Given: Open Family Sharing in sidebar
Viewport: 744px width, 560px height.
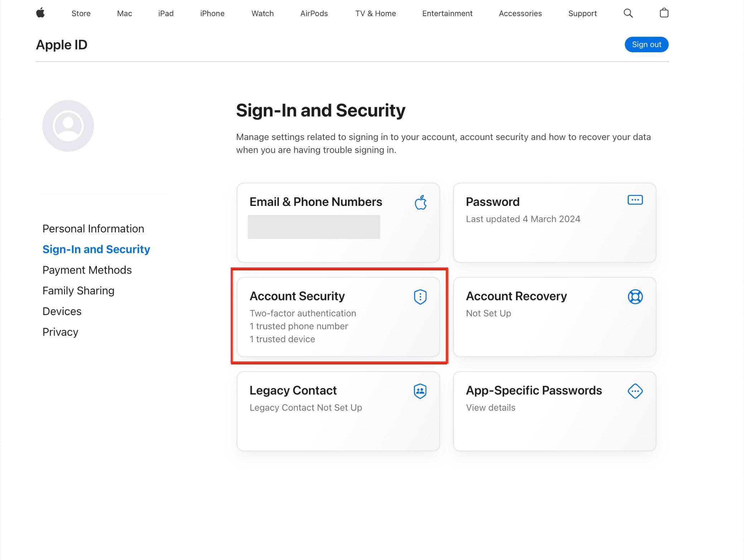Looking at the screenshot, I should point(78,291).
